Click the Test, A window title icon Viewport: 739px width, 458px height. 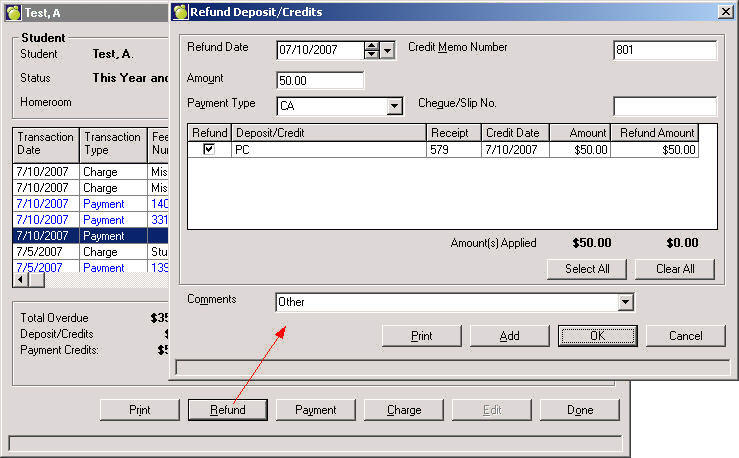click(x=10, y=12)
